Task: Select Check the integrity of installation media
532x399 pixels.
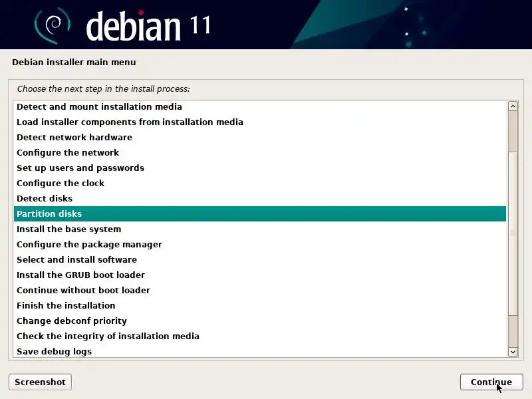Action: tap(260, 336)
